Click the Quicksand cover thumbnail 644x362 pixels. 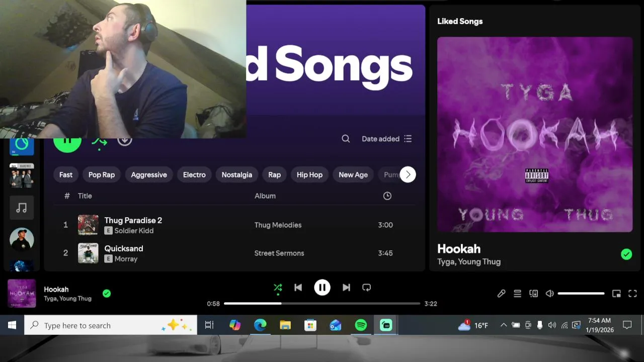pyautogui.click(x=88, y=253)
